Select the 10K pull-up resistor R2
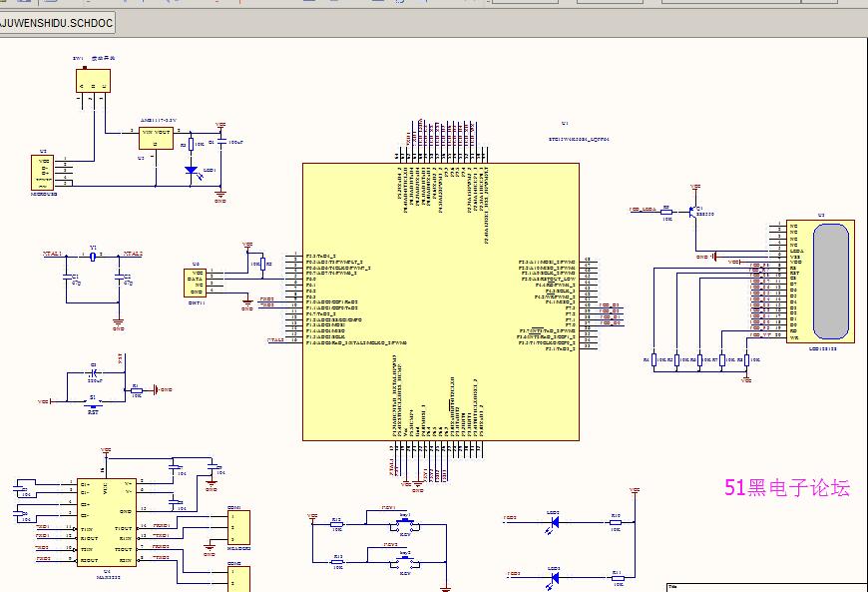 coord(263,265)
